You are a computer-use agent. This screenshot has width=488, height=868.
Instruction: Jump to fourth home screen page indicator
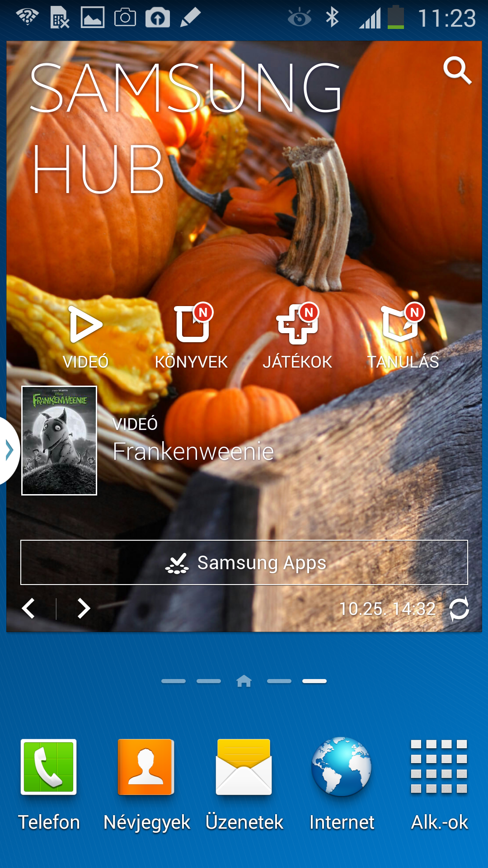[x=279, y=681]
